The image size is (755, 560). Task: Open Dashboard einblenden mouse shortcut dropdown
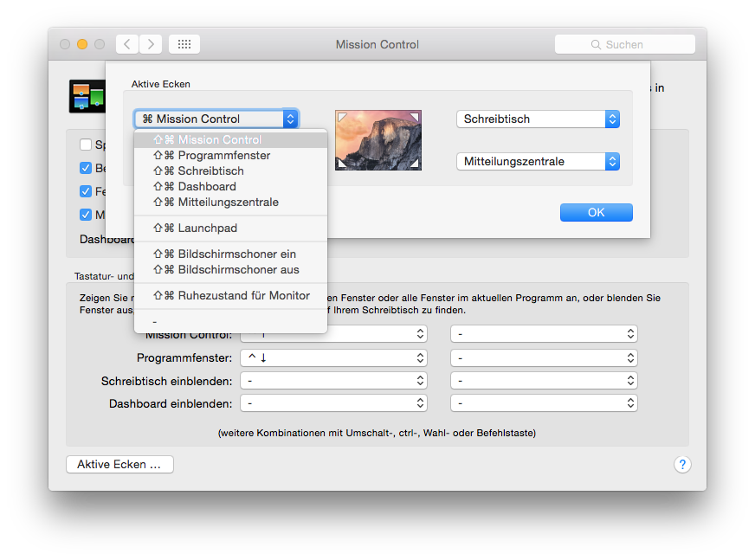tap(544, 403)
